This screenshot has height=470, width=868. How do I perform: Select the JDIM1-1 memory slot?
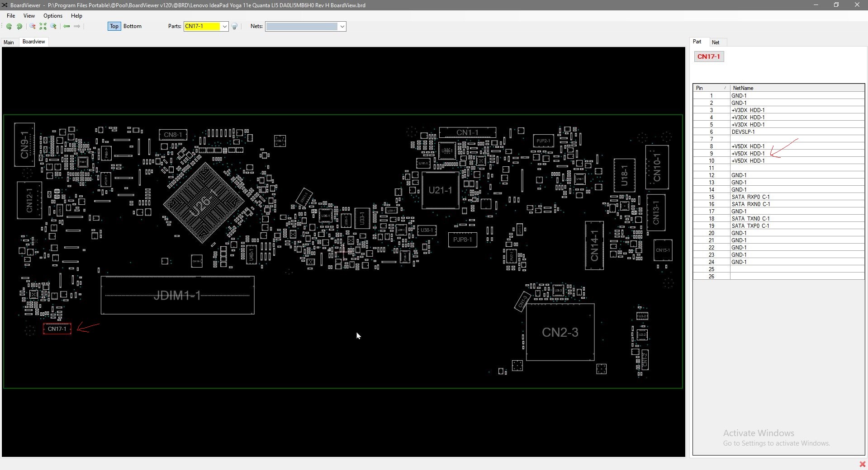177,296
